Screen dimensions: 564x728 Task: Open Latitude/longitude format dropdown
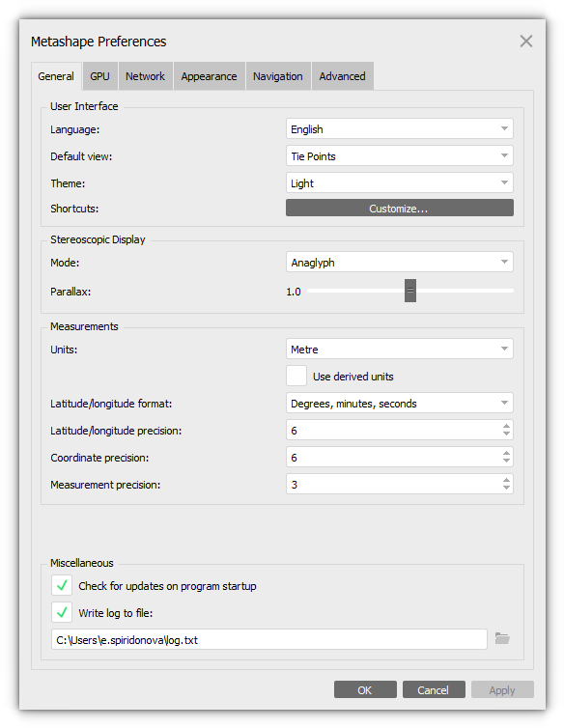[400, 403]
